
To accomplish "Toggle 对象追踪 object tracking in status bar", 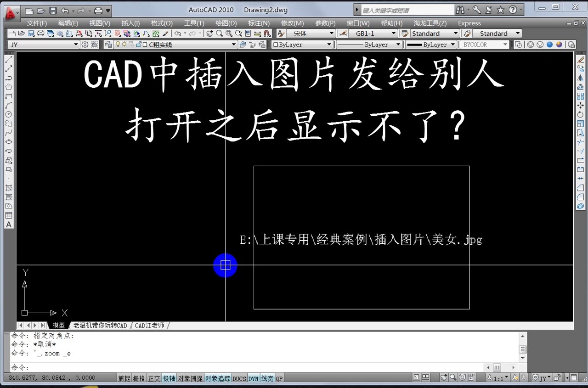I will coord(218,378).
